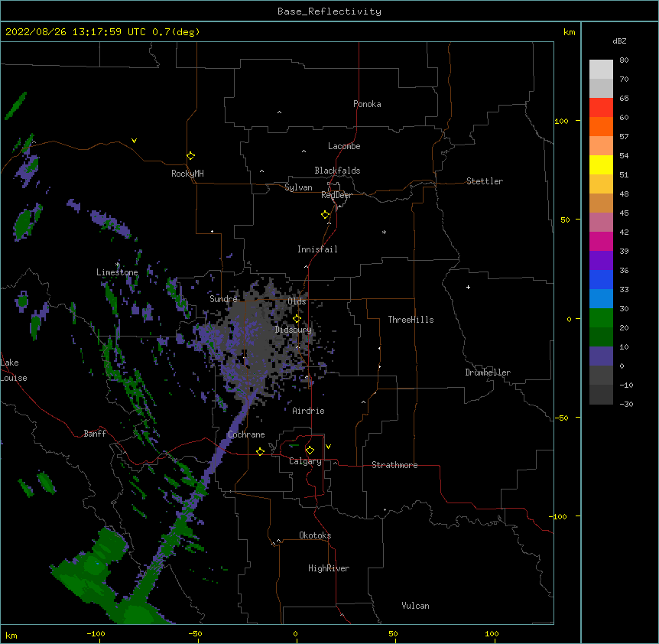Click the Ponoka label

click(367, 104)
